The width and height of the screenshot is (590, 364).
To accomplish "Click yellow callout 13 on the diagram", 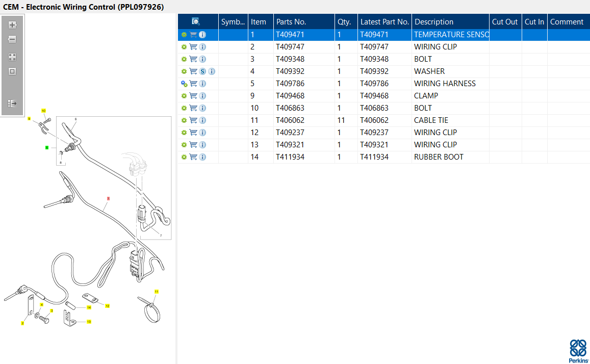I will click(89, 322).
